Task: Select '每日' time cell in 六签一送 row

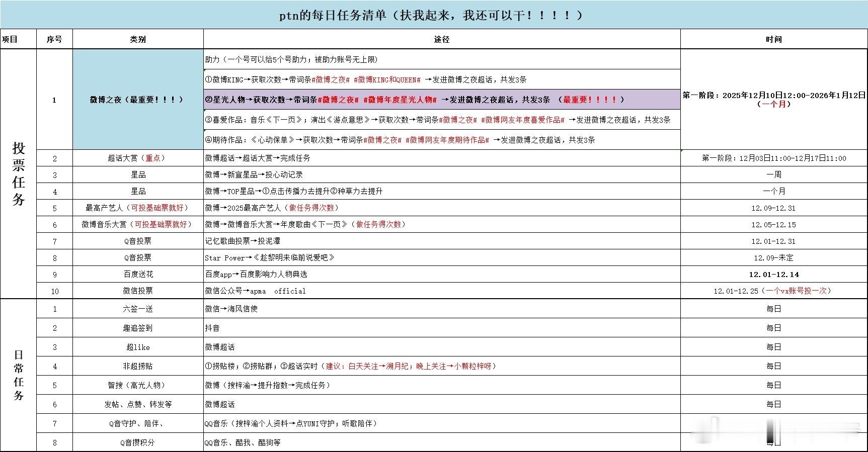Action: tap(774, 309)
